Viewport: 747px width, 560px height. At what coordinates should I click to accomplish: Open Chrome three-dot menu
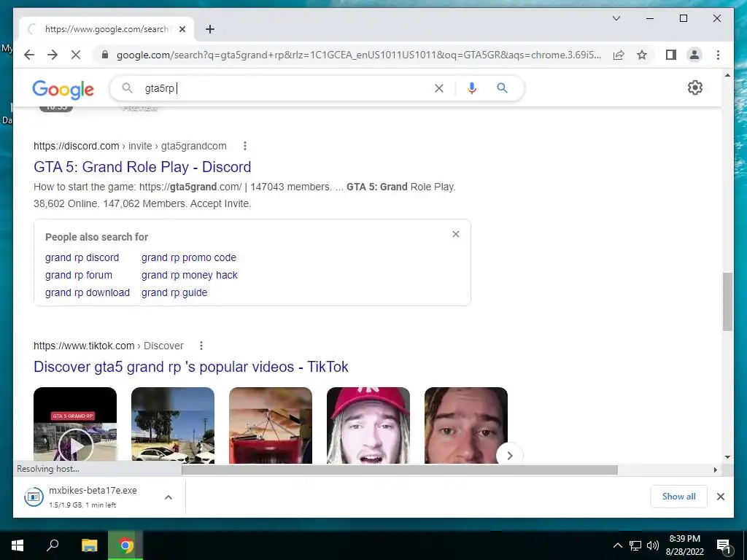[x=718, y=55]
